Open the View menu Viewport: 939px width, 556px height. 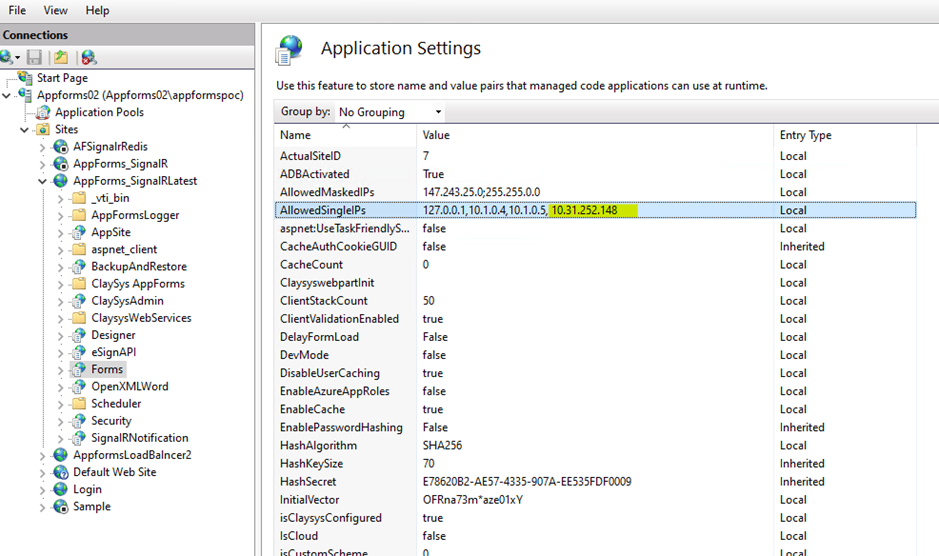56,10
